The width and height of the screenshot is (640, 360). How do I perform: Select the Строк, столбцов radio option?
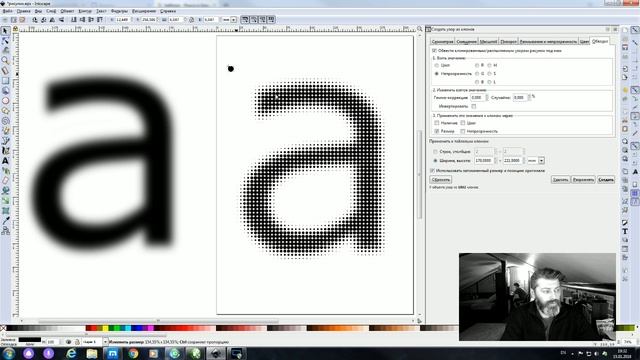click(435, 151)
